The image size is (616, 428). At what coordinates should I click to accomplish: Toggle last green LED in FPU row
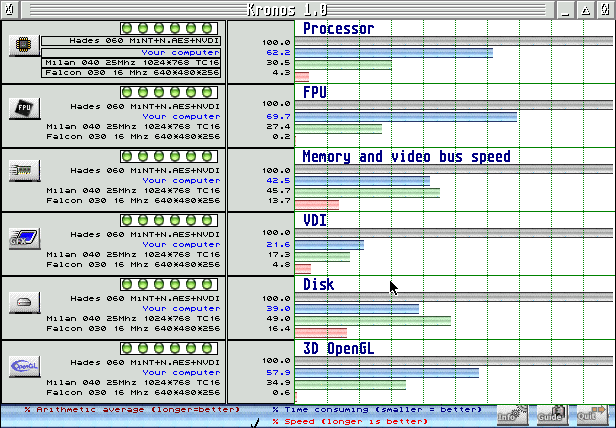coord(207,92)
